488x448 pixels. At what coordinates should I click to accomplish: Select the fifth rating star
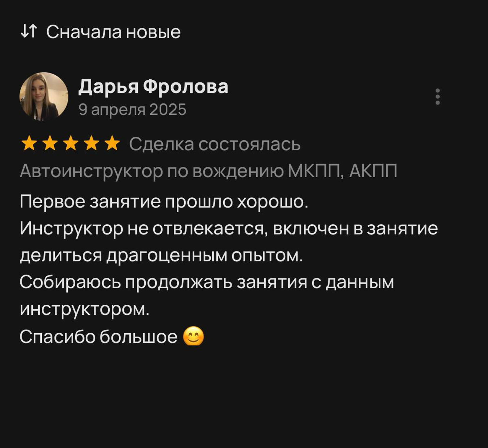tap(112, 144)
